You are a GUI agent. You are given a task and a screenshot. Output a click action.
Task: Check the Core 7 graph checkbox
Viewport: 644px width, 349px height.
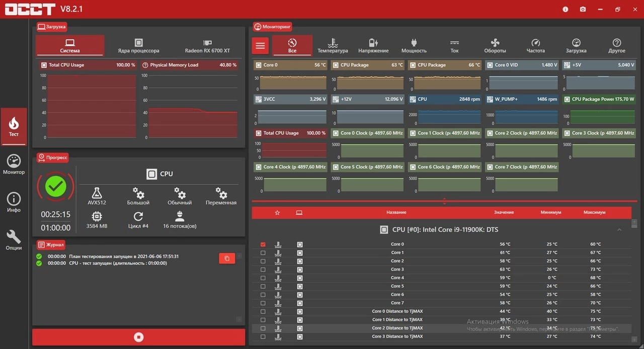[x=263, y=303]
